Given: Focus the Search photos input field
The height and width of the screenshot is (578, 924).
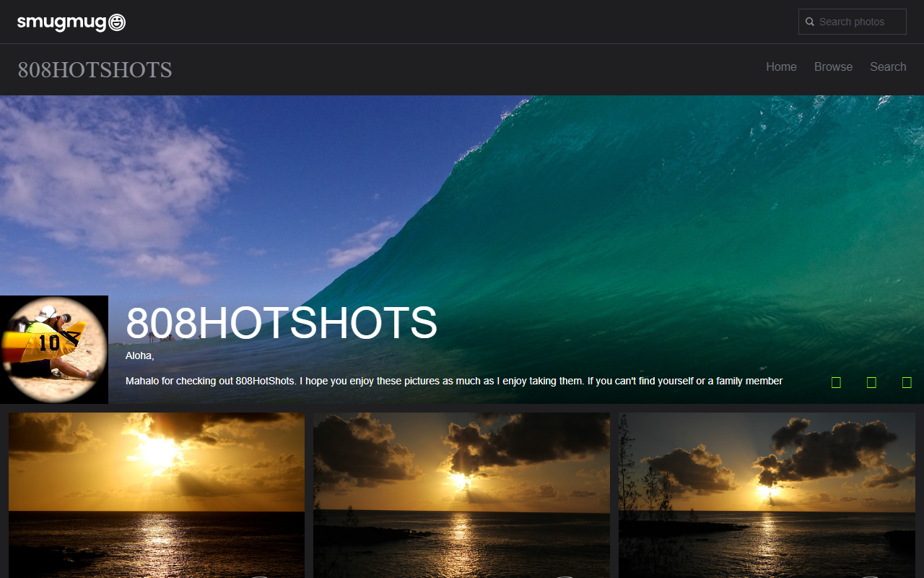Looking at the screenshot, I should coord(853,22).
